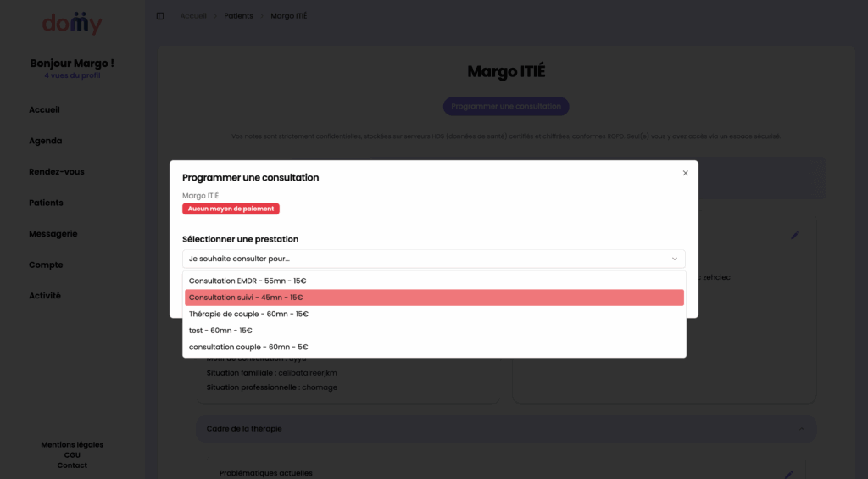Navigate to Activité in the sidebar
The width and height of the screenshot is (868, 479).
coord(45,296)
